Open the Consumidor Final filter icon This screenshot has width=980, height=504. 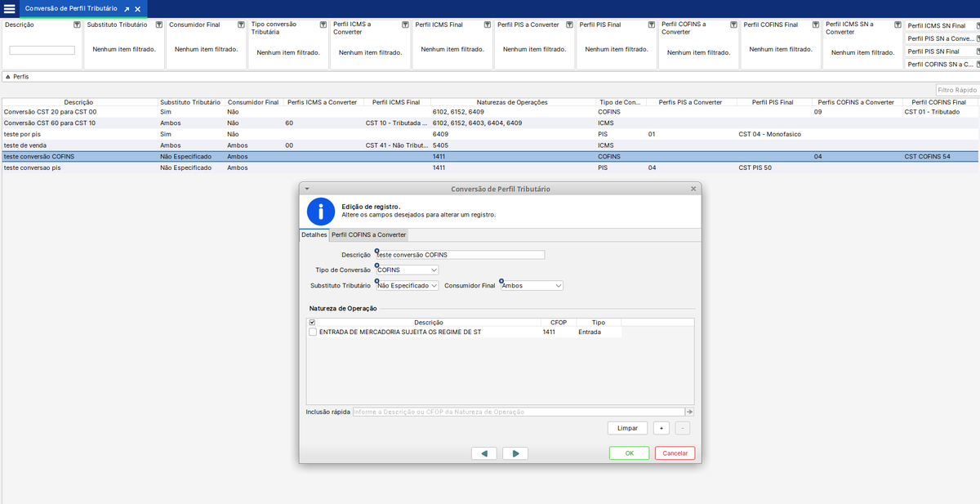(240, 25)
